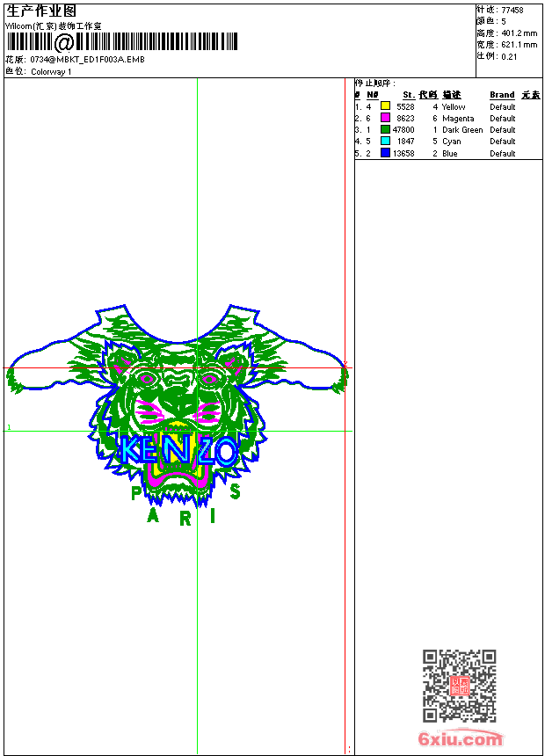Click the 元素 column header
Screen dimensions: 545x756
pyautogui.click(x=531, y=95)
